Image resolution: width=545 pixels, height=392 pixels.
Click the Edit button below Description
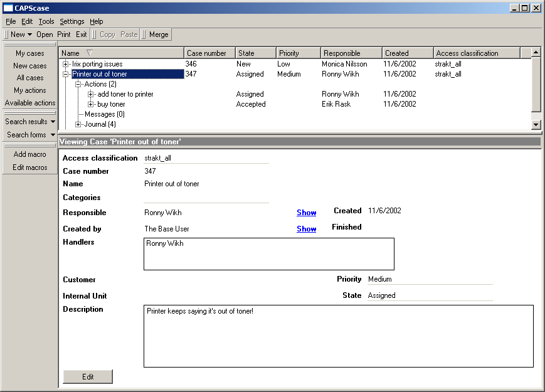88,376
